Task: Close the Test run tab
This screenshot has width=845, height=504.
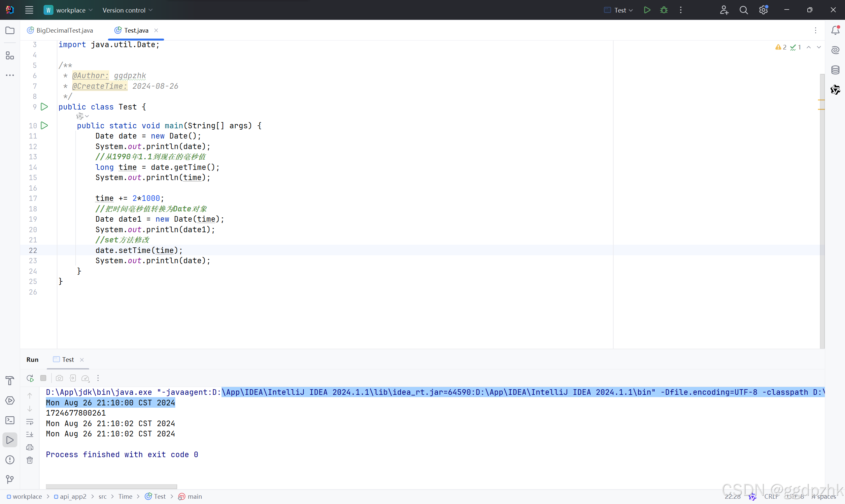Action: (82, 360)
